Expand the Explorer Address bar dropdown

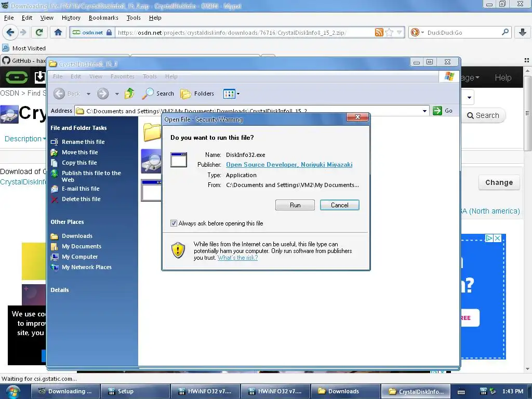(424, 111)
